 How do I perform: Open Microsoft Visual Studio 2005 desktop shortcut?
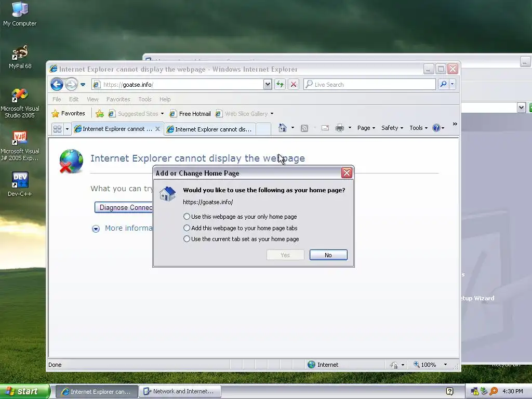click(20, 103)
